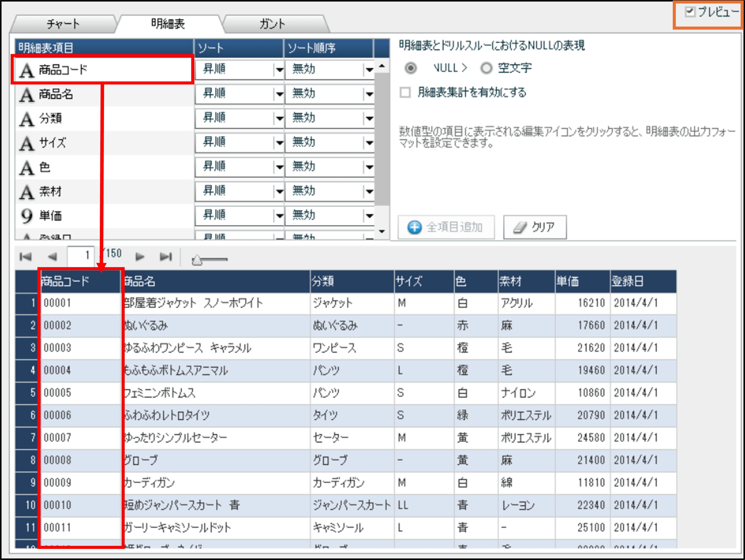Enable 明細表集計を有効にする checkbox

tap(405, 92)
